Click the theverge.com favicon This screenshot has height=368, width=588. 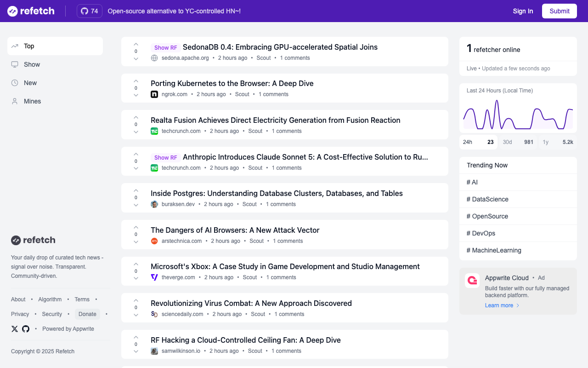coord(154,277)
